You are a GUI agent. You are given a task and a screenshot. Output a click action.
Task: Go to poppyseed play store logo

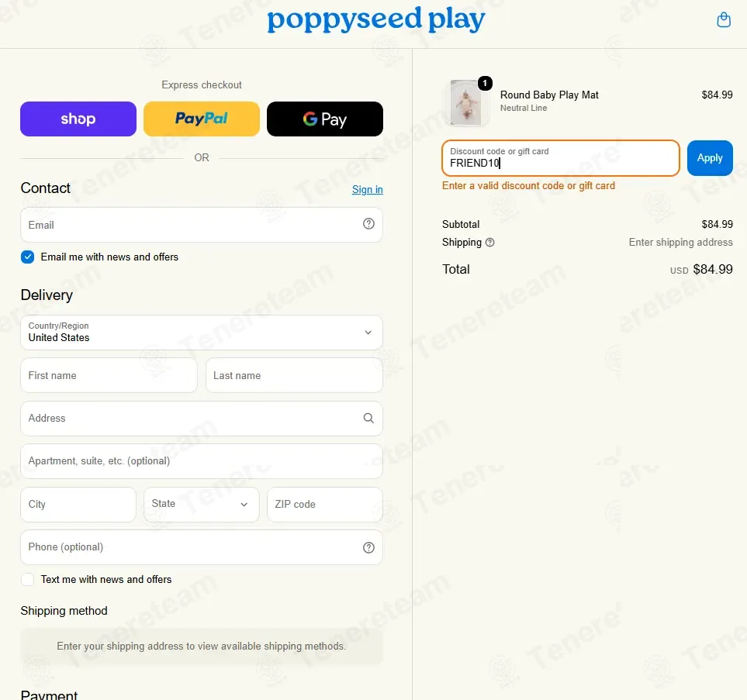pos(376,20)
